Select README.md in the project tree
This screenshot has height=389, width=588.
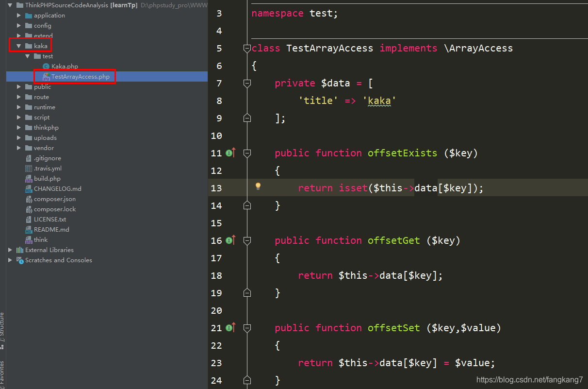click(51, 230)
